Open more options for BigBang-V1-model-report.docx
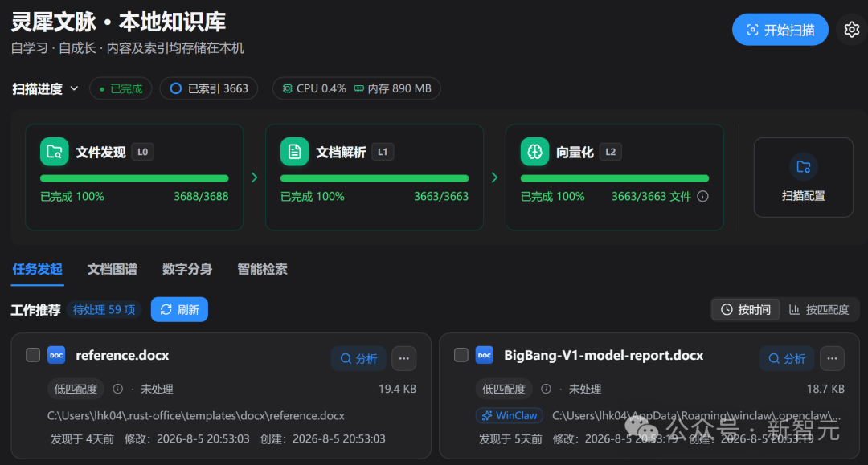This screenshot has width=868, height=465. coord(832,358)
